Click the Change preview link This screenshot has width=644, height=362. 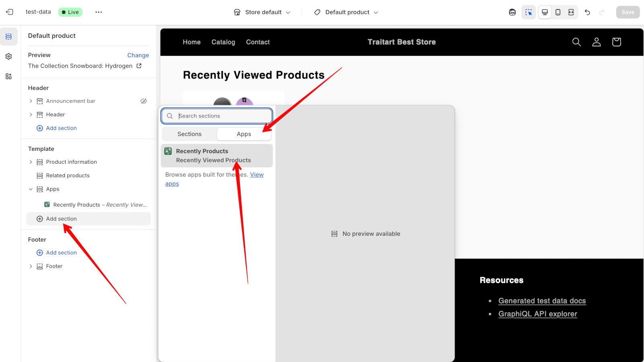click(x=138, y=55)
